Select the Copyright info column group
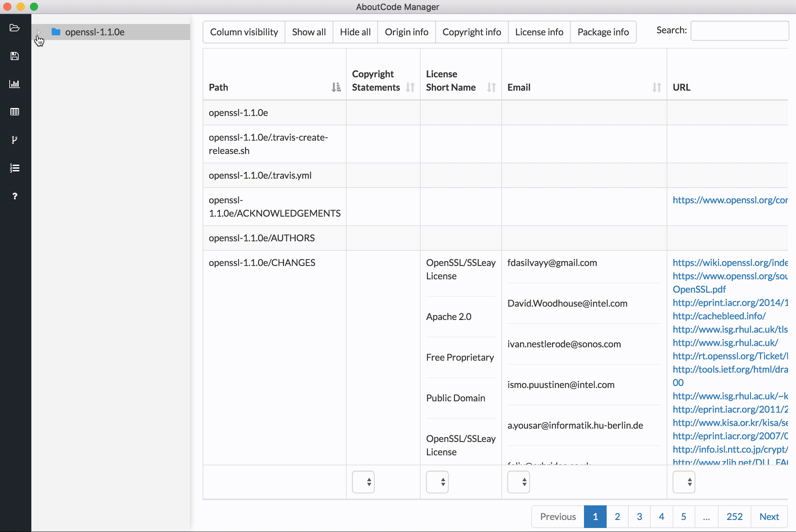This screenshot has width=796, height=532. (472, 32)
